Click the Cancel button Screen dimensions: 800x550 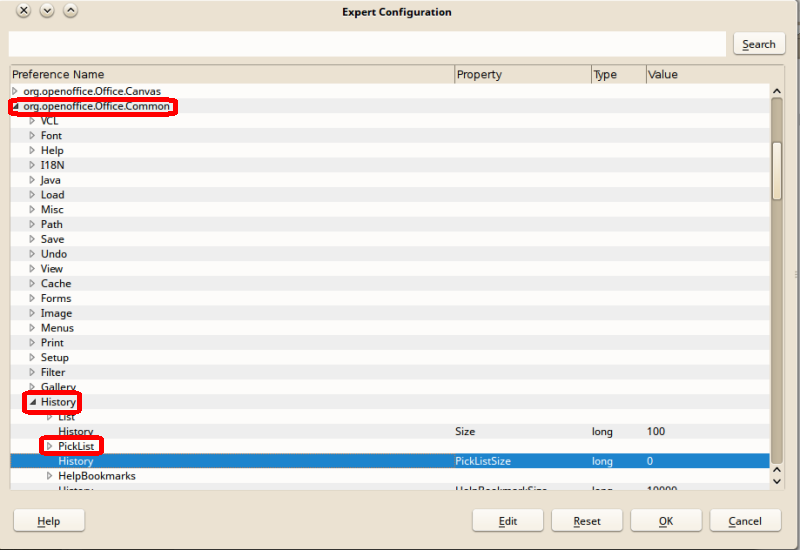[745, 521]
